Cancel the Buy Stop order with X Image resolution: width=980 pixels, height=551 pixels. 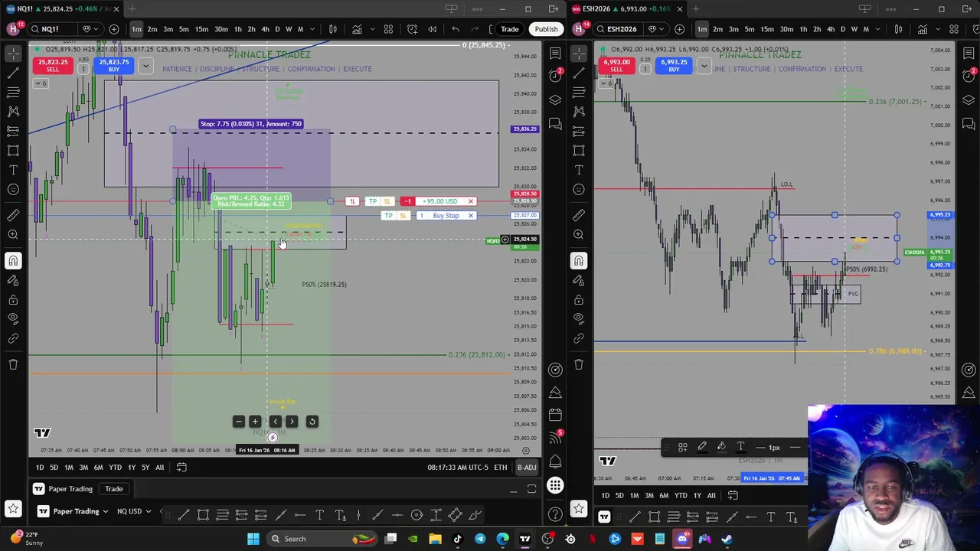[470, 216]
